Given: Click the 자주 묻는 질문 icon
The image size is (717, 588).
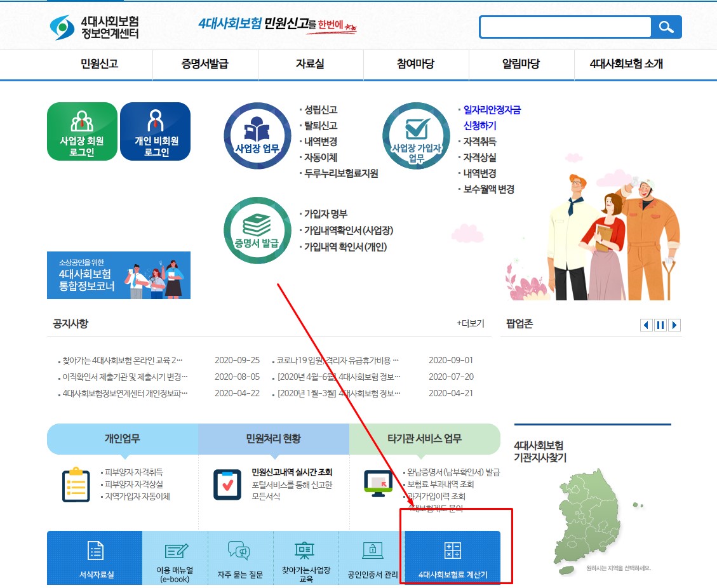Looking at the screenshot, I should (x=239, y=550).
